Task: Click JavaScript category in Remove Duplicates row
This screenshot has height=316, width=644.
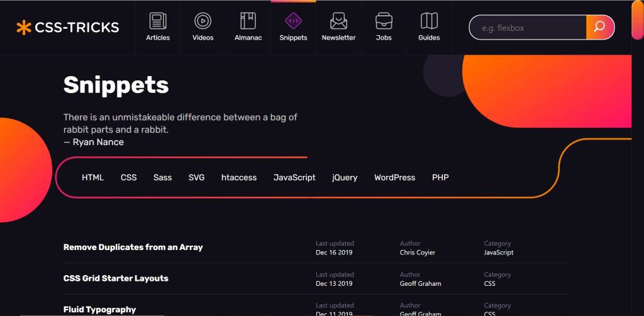Action: coord(499,253)
